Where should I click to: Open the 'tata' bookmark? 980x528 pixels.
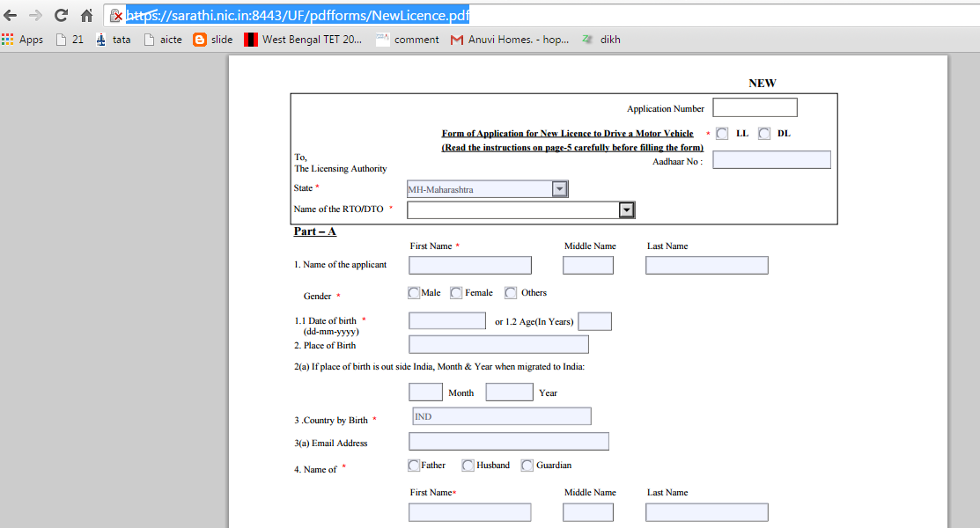click(x=114, y=40)
